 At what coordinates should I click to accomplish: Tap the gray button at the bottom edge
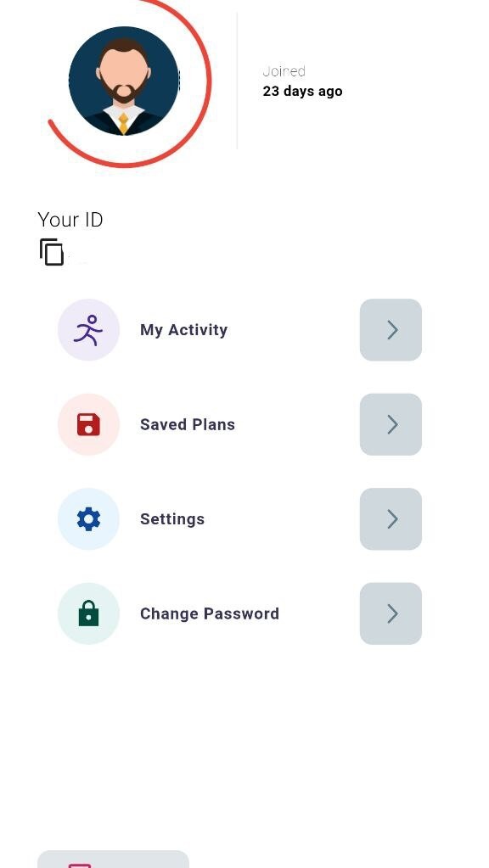114,860
